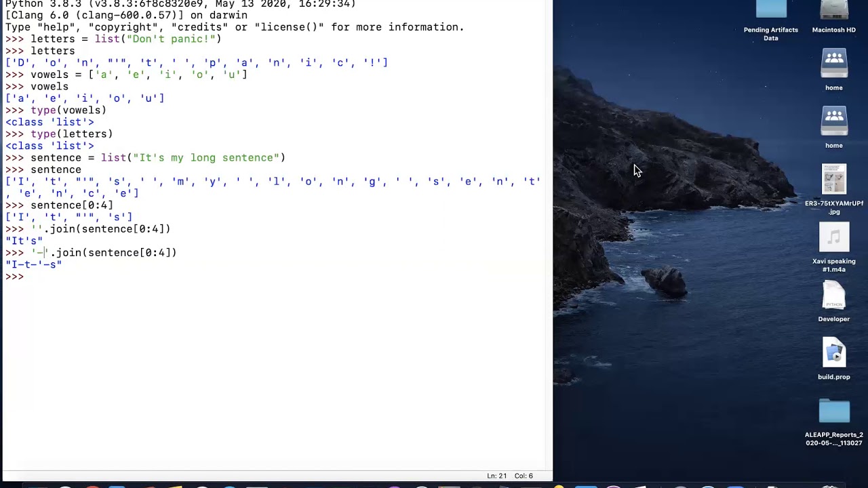This screenshot has width=868, height=488.
Task: Click the ''.join(sentence[0:4]) command line
Action: click(88, 229)
